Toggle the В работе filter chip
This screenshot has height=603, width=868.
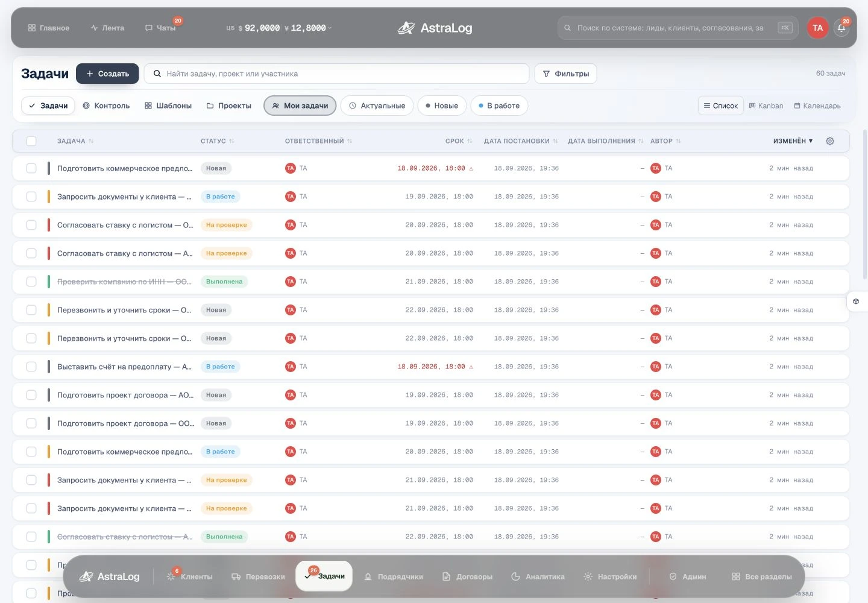pos(499,106)
